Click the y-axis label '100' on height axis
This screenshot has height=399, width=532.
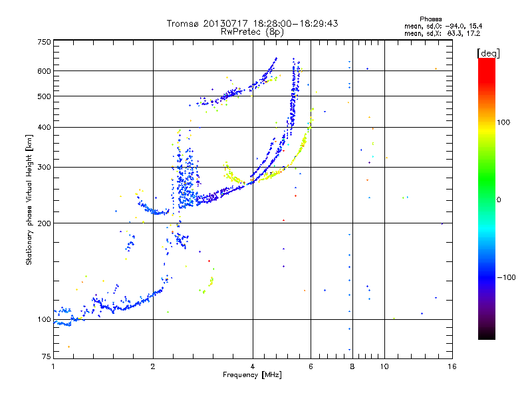click(x=44, y=320)
